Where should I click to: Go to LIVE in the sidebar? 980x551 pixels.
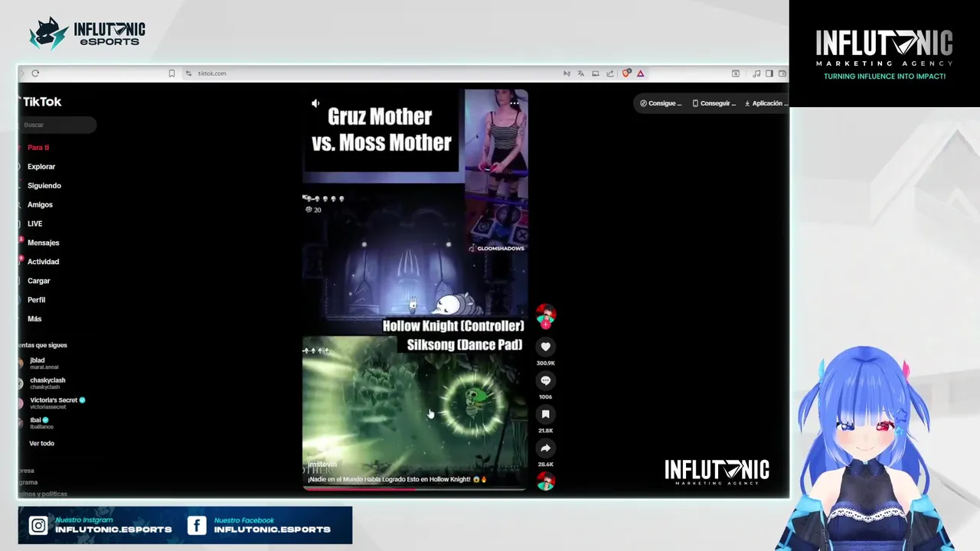[34, 223]
